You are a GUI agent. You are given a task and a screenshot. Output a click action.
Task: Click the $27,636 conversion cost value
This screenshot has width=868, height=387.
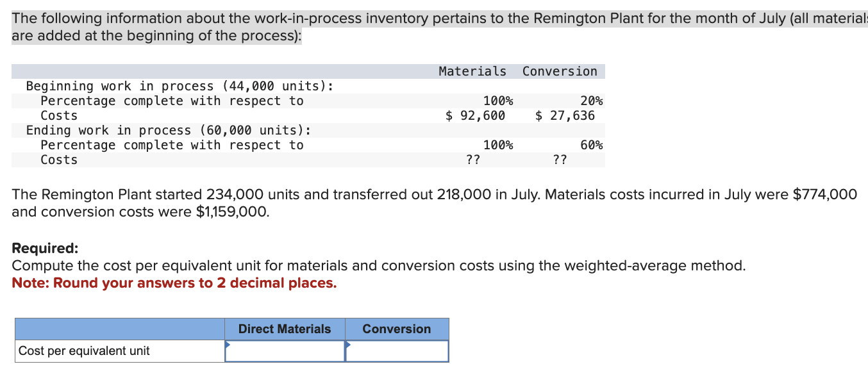click(x=565, y=115)
